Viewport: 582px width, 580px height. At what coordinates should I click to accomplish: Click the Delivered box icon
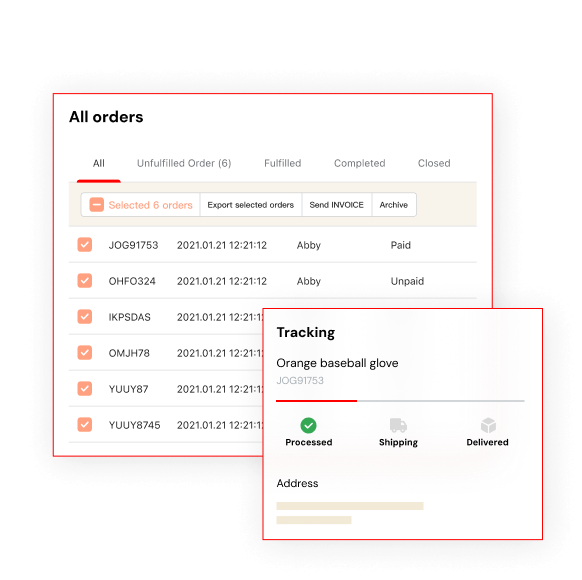[x=488, y=425]
